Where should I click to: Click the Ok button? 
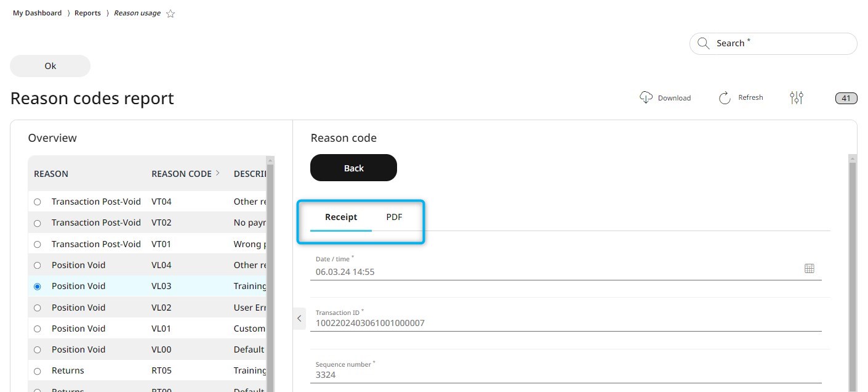pos(50,66)
